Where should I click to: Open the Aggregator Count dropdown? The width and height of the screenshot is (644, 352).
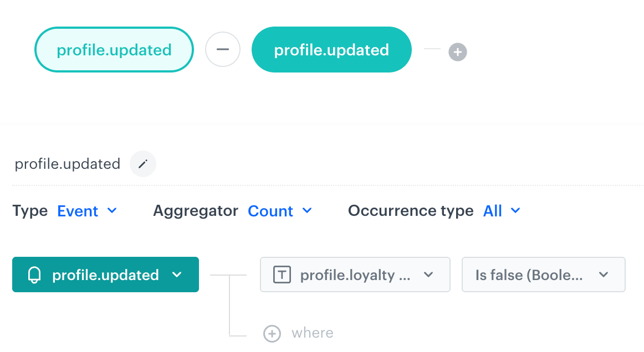279,211
